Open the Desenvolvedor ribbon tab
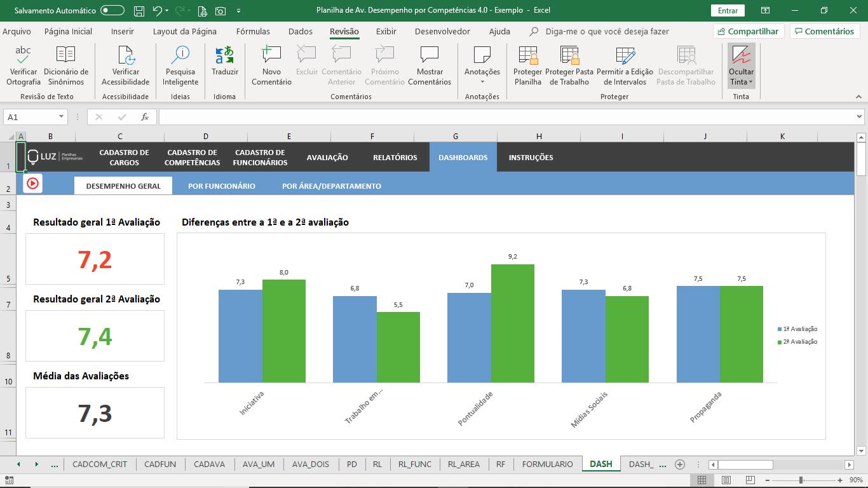 pyautogui.click(x=442, y=31)
